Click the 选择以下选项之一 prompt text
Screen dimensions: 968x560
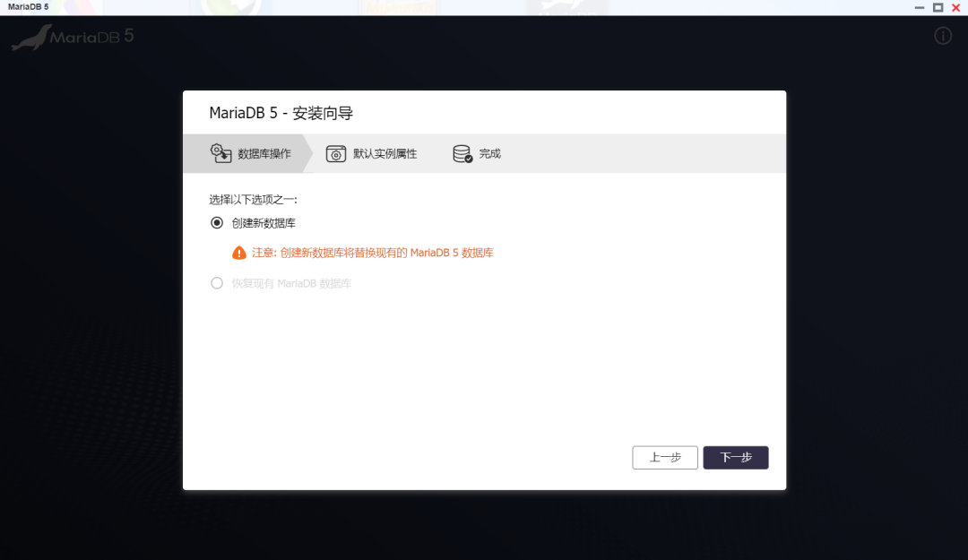click(x=253, y=200)
